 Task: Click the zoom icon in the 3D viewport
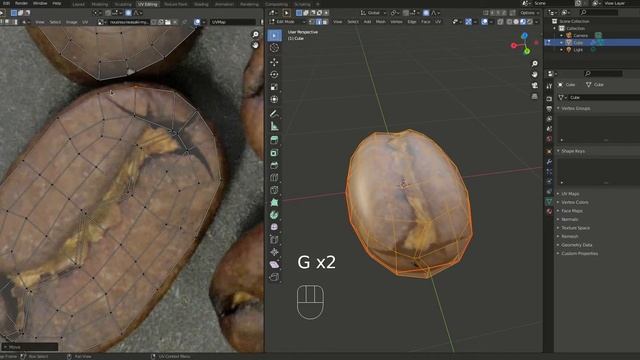pos(535,64)
